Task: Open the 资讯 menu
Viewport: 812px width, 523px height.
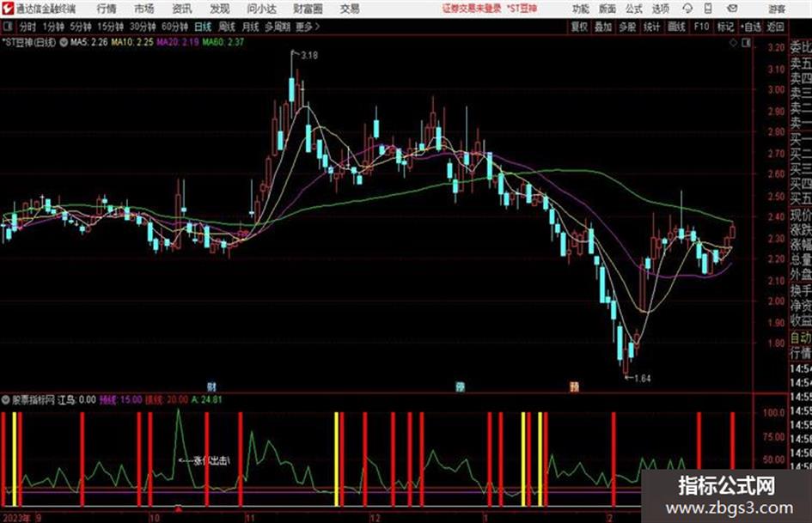Action: click(182, 9)
